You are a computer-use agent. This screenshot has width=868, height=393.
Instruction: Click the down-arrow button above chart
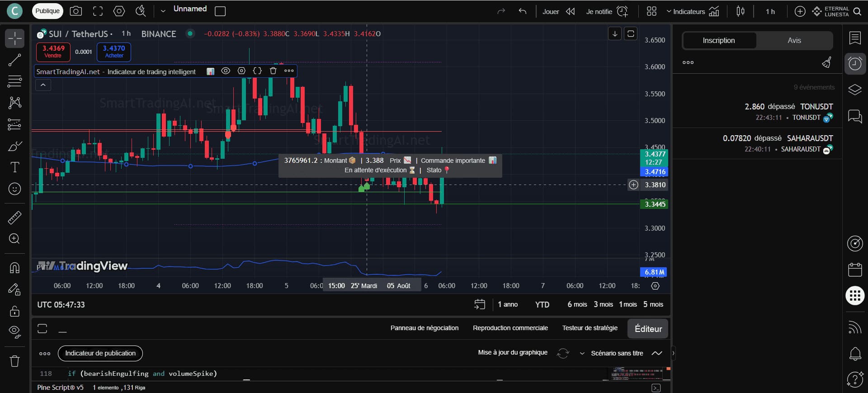click(615, 33)
